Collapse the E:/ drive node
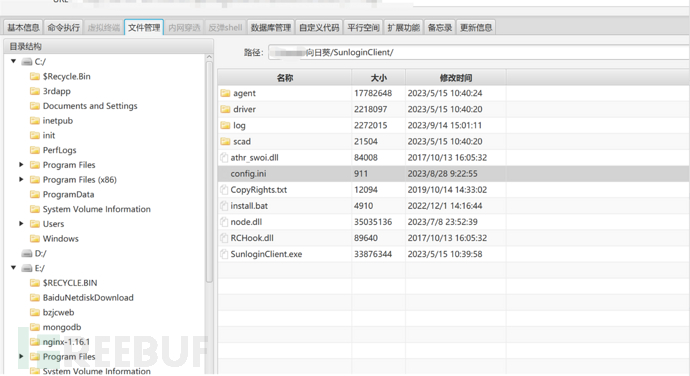The width and height of the screenshot is (690, 376). [x=14, y=268]
